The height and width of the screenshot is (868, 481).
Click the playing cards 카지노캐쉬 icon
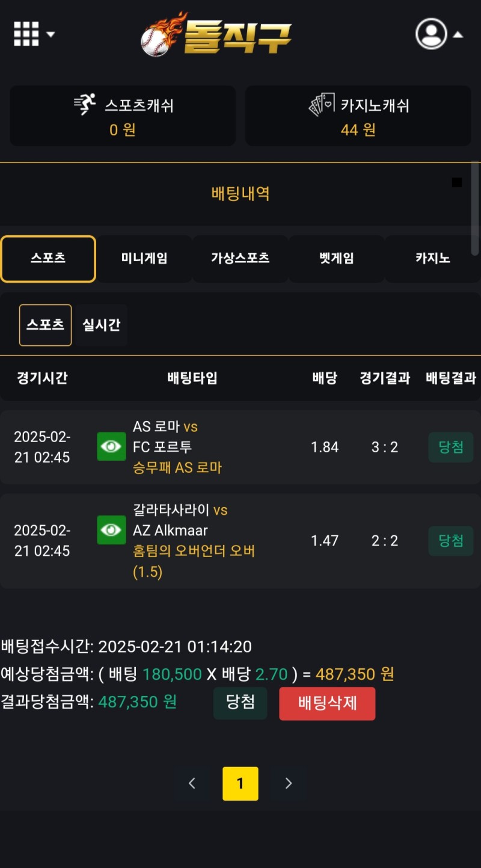tap(322, 105)
